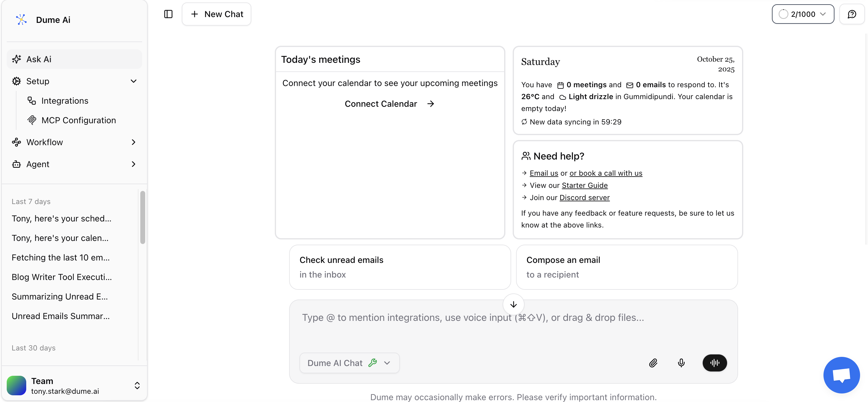Click the wrench icon beside Dume AI Chat
Viewport: 868px width, 402px height.
(373, 363)
